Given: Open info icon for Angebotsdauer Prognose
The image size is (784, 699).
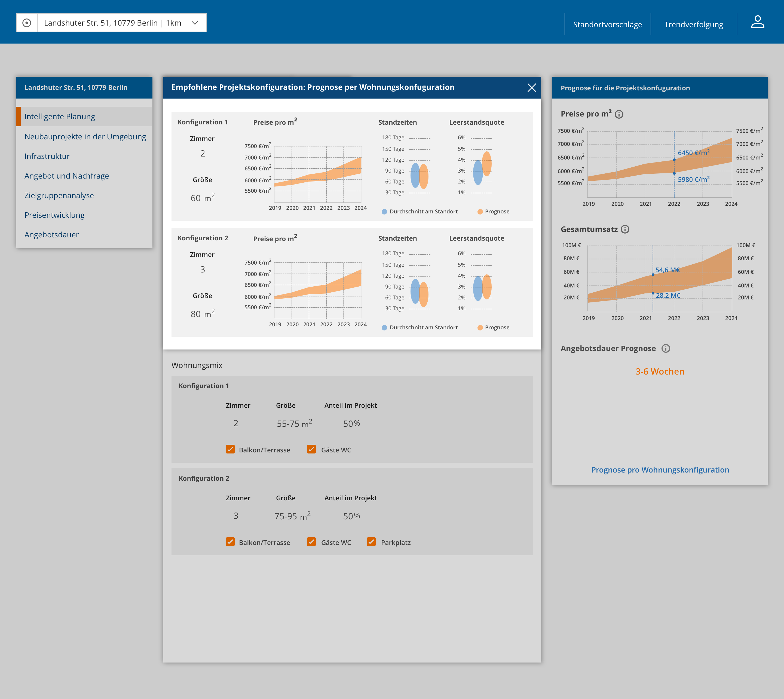Looking at the screenshot, I should tap(666, 348).
